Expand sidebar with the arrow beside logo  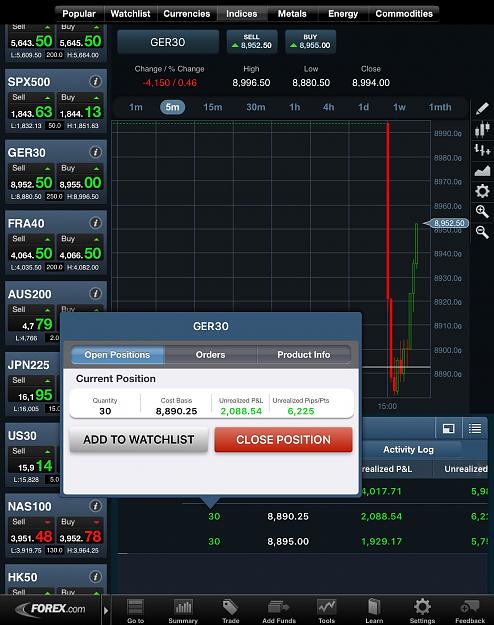click(x=106, y=610)
